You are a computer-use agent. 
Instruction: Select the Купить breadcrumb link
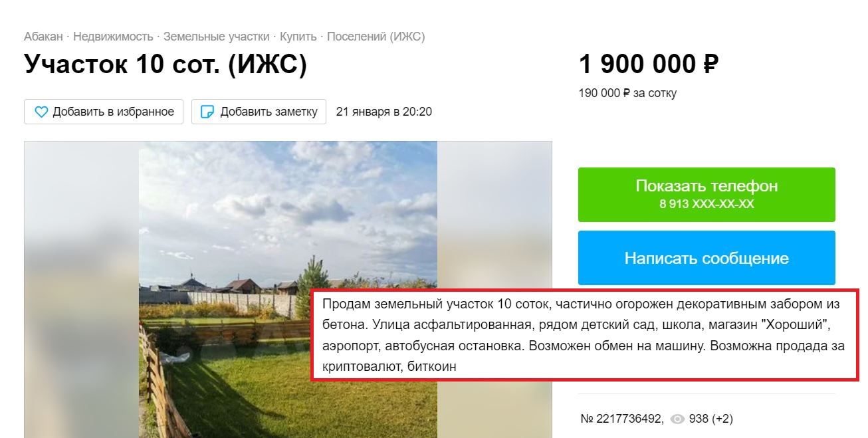pyautogui.click(x=298, y=37)
